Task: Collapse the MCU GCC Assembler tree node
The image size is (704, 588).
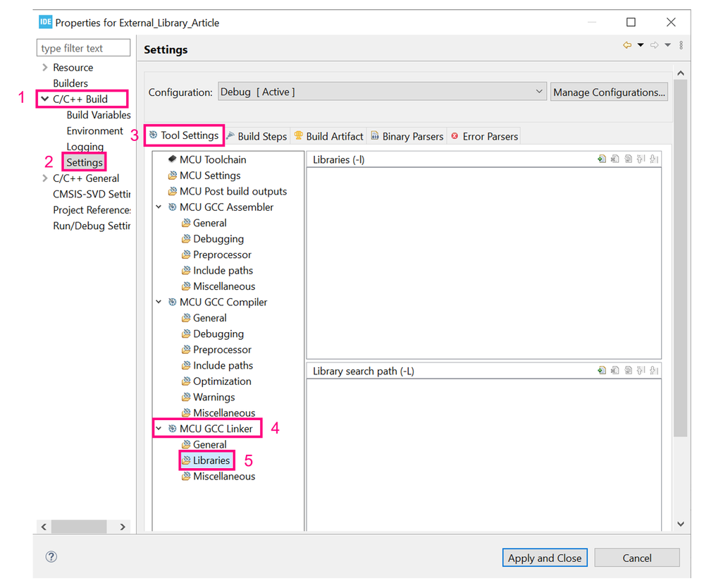Action: [x=159, y=207]
